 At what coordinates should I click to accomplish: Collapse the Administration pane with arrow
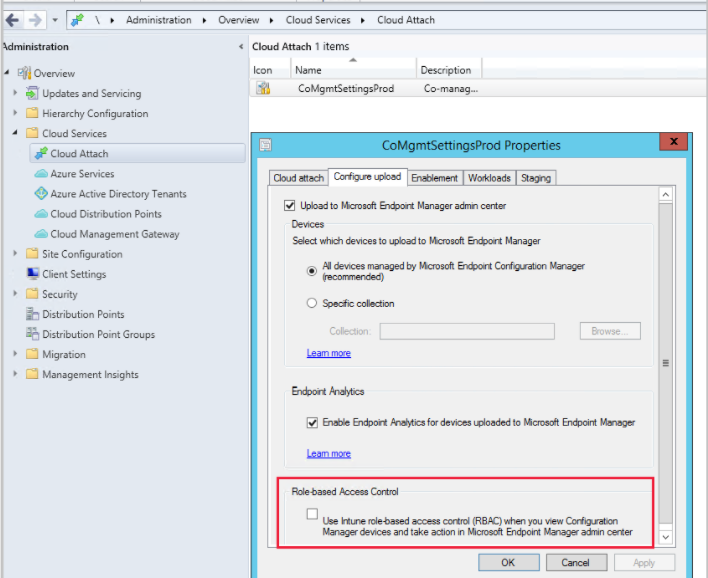[241, 47]
